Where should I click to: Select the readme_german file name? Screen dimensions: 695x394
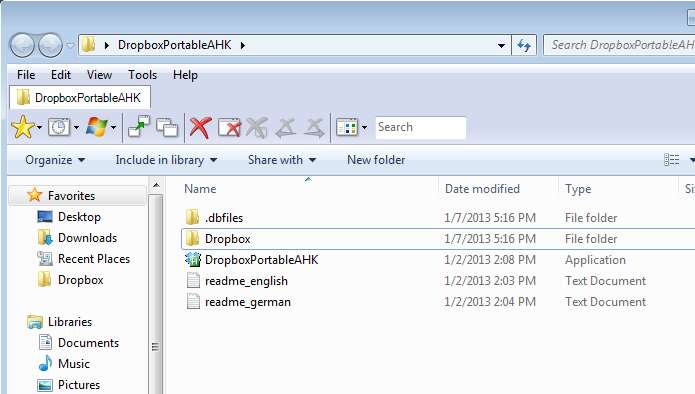click(x=248, y=302)
